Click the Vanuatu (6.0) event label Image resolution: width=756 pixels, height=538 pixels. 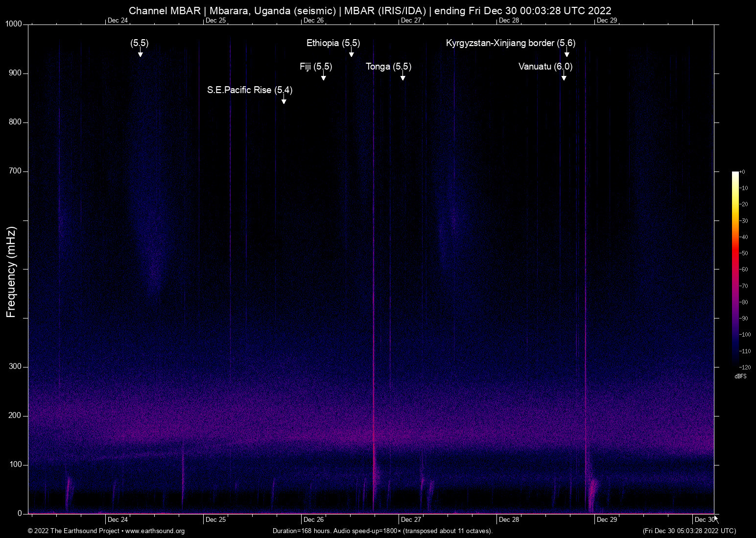[x=545, y=67]
